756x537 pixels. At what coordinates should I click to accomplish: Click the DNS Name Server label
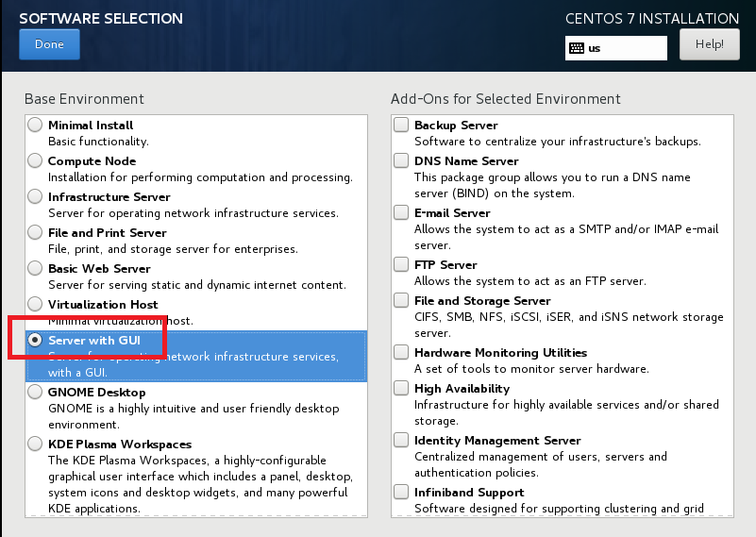coord(466,161)
